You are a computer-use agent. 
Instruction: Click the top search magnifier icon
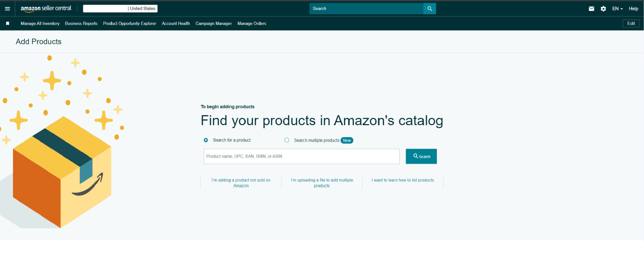click(430, 8)
